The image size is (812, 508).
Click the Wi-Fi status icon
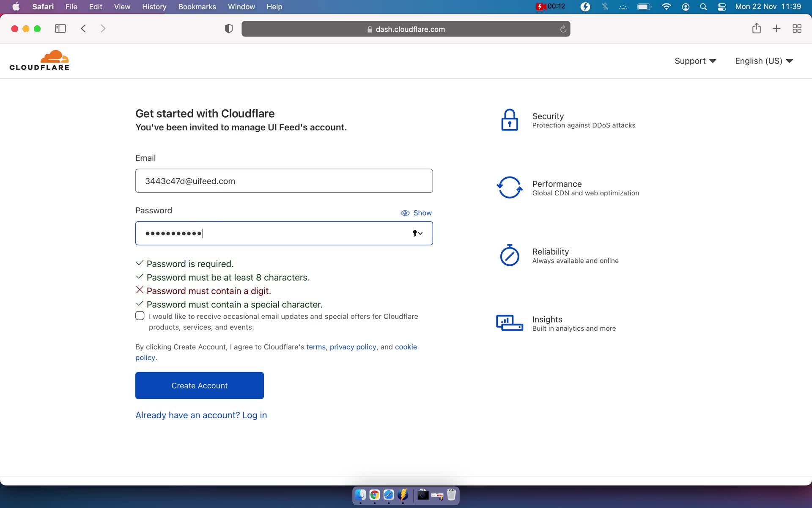667,7
